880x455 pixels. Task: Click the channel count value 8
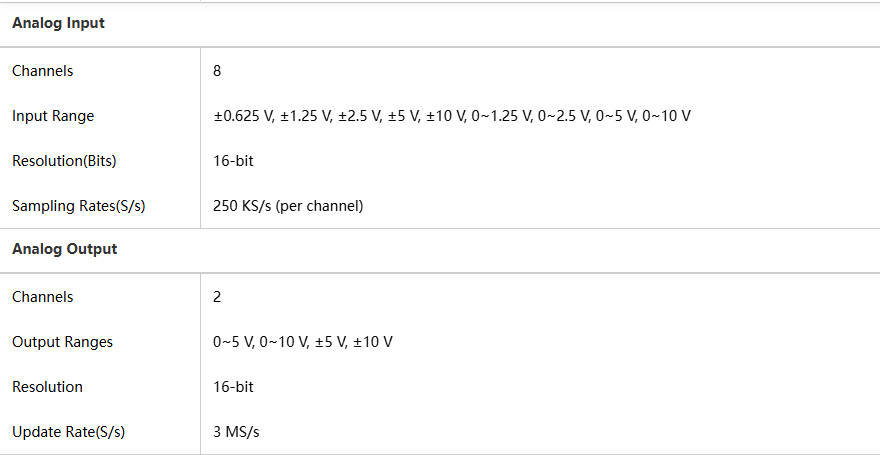(217, 71)
